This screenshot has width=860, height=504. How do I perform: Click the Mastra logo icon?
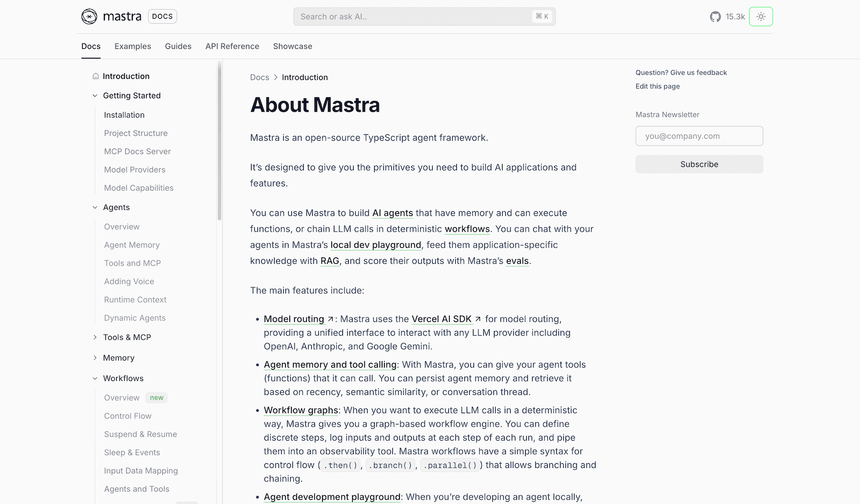(89, 17)
